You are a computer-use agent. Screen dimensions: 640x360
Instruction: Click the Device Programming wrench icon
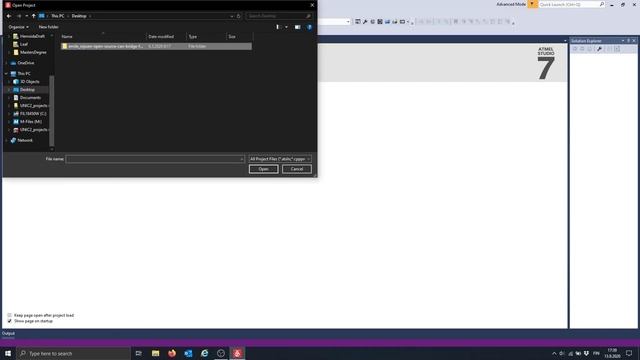click(x=365, y=22)
